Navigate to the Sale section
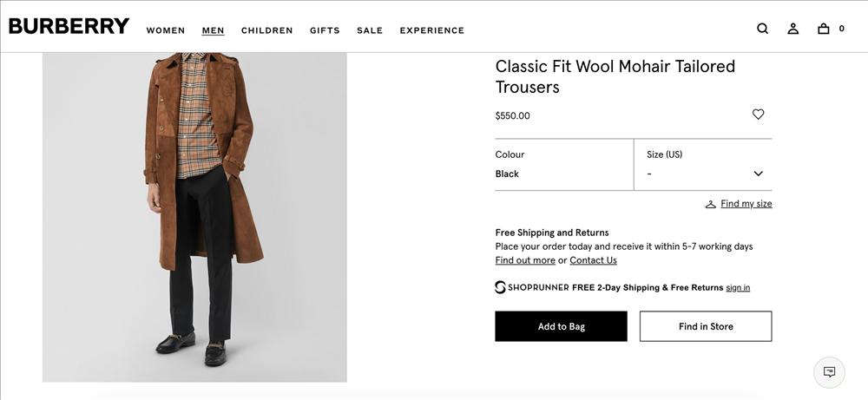The image size is (868, 400). pos(369,30)
